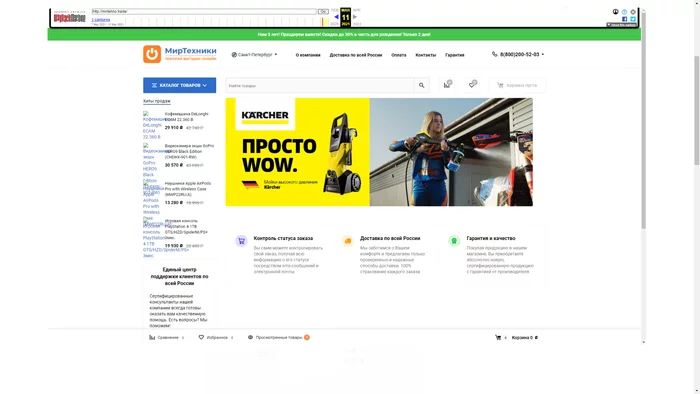Click the Wayback Machine logo
This screenshot has width=700, height=394.
(x=69, y=18)
